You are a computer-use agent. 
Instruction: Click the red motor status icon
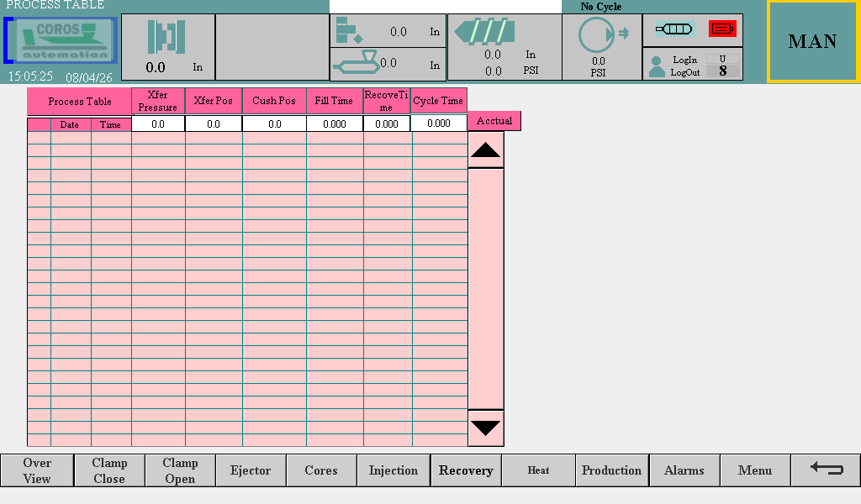click(x=722, y=29)
